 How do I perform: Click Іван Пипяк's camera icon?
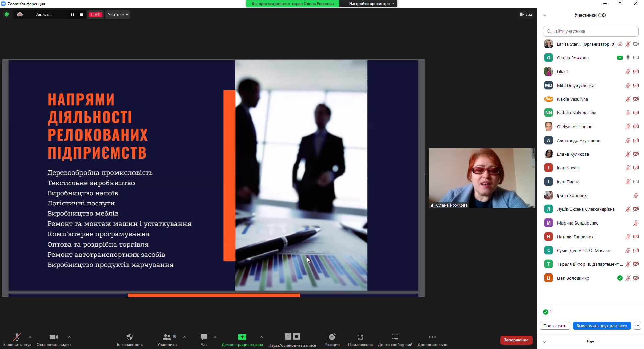[636, 182]
